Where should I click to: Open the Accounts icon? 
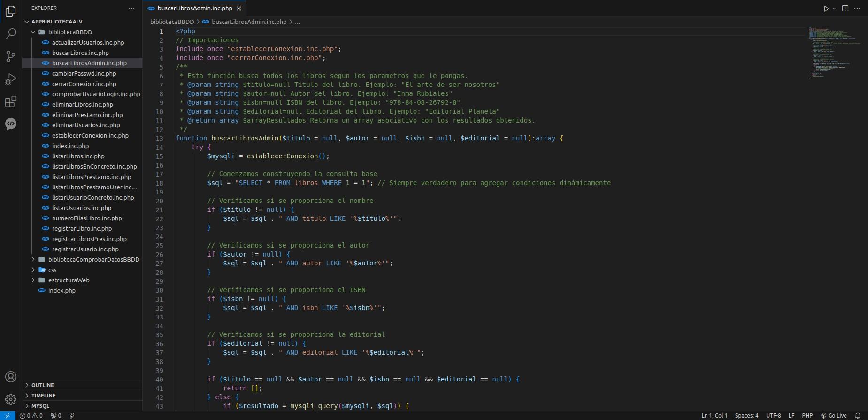tap(10, 377)
